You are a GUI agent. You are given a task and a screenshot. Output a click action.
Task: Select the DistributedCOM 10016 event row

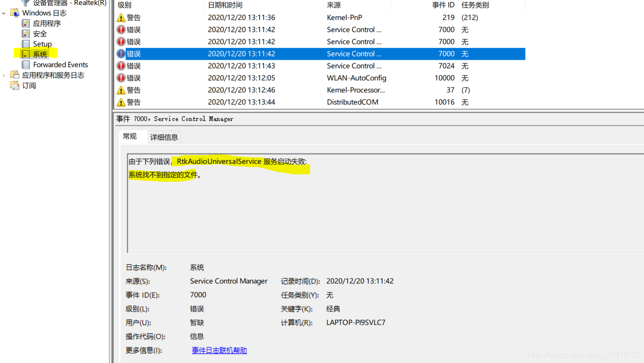[x=320, y=102]
